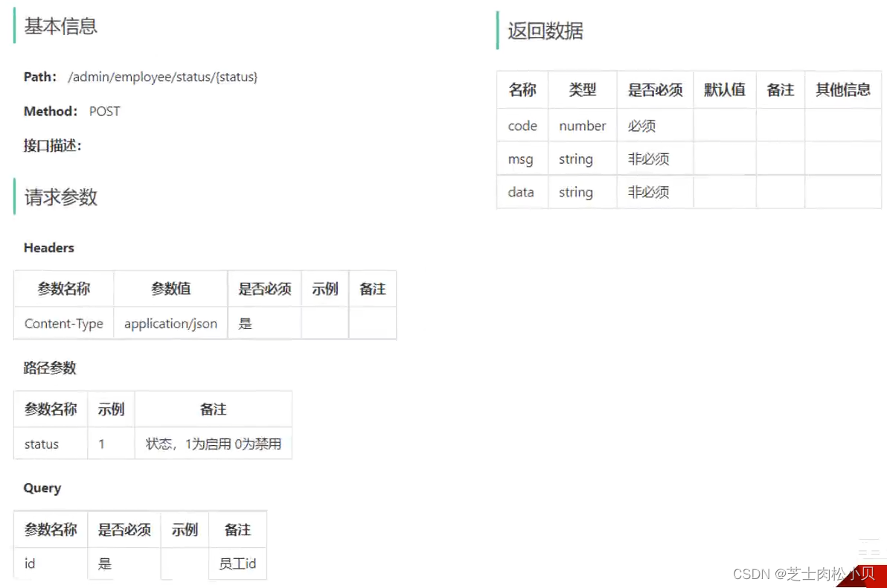Select the code field name cell
Screen dimensions: 887x588
pyautogui.click(x=522, y=126)
